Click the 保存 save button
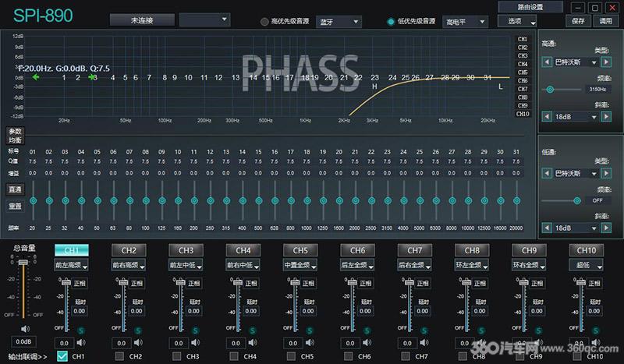624x364 pixels. tap(578, 21)
